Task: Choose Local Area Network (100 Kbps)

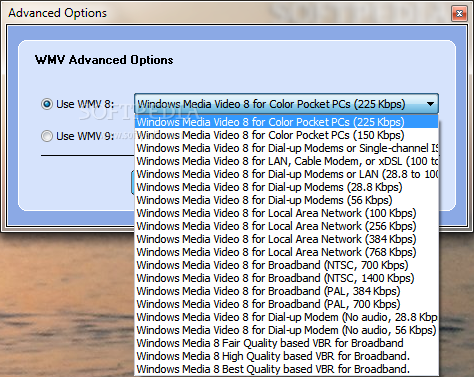Action: (x=286, y=213)
